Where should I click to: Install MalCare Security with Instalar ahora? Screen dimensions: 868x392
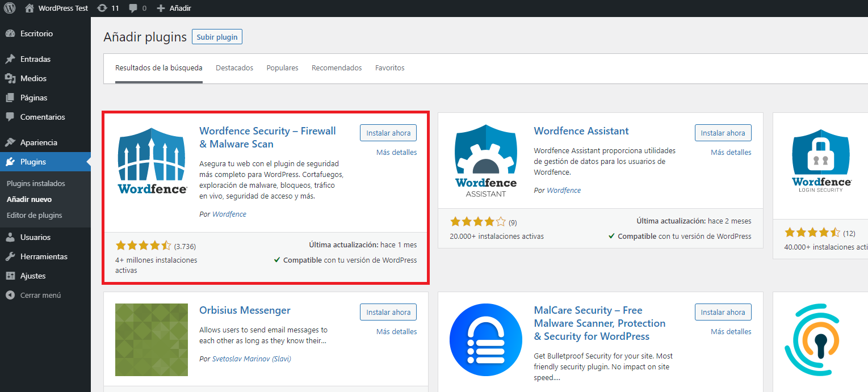point(723,312)
